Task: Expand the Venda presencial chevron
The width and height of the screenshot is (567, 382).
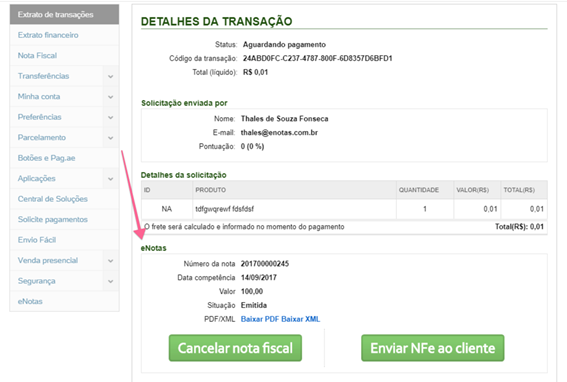Action: coord(111,261)
